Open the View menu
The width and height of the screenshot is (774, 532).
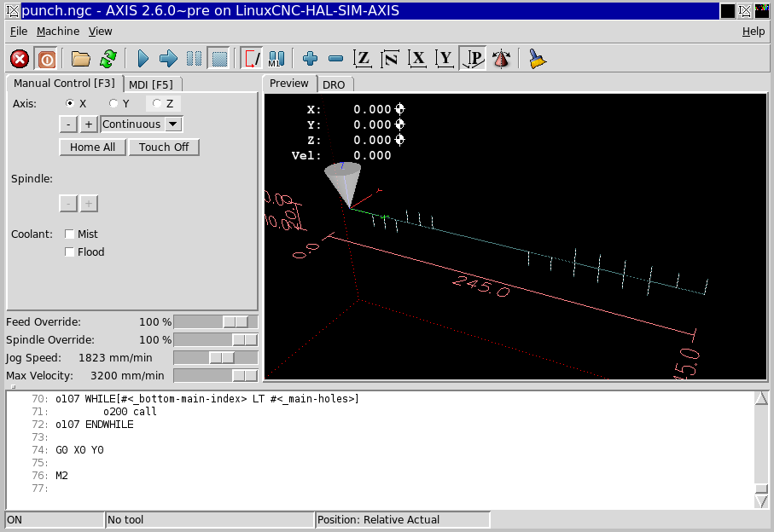coord(100,32)
